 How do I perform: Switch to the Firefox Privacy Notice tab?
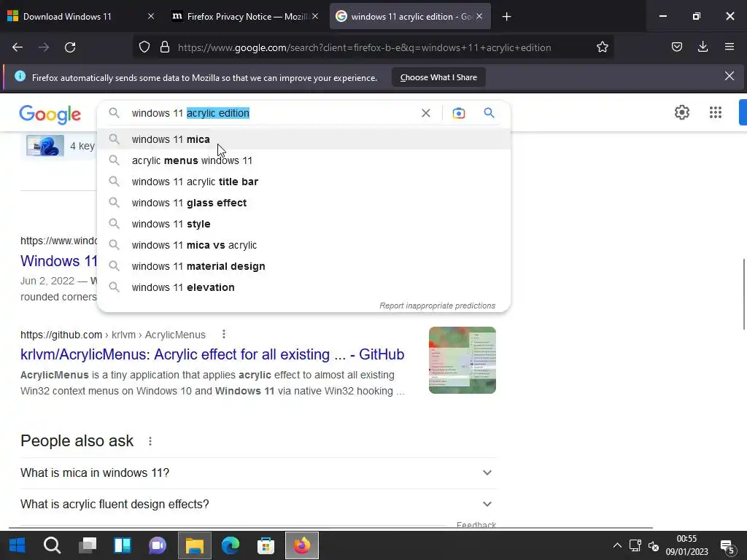pyautogui.click(x=247, y=16)
